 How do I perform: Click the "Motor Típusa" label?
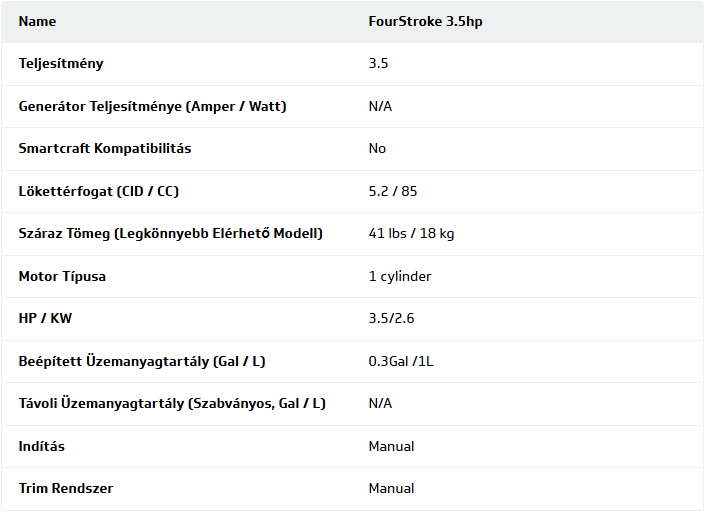pos(62,276)
